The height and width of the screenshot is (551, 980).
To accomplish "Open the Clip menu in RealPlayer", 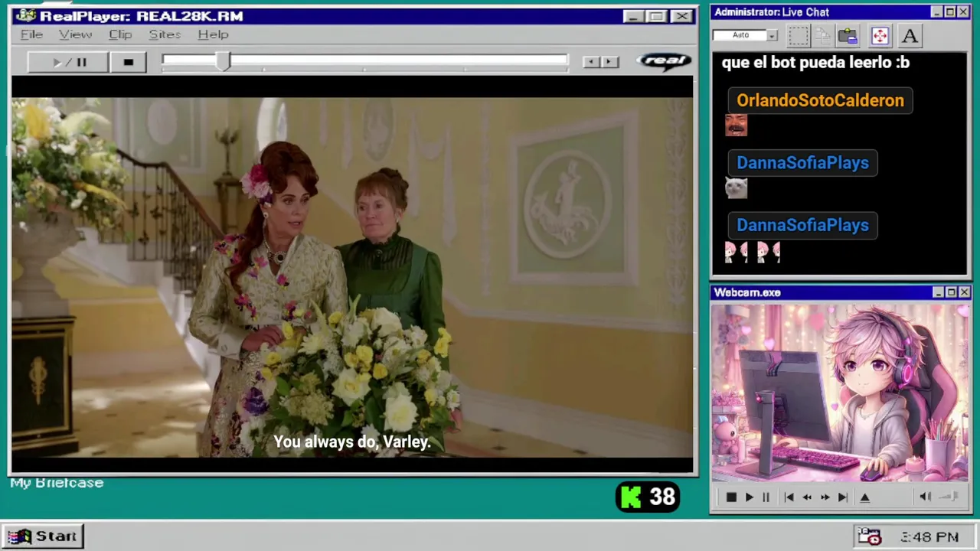I will tap(120, 34).
